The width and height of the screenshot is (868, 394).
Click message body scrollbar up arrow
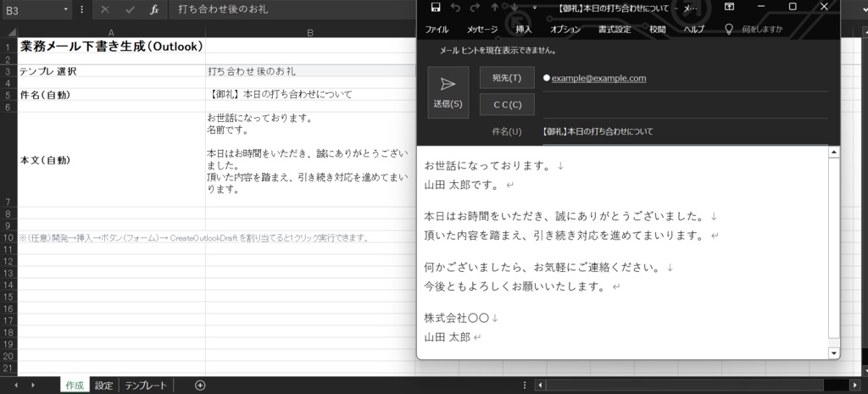[x=834, y=153]
